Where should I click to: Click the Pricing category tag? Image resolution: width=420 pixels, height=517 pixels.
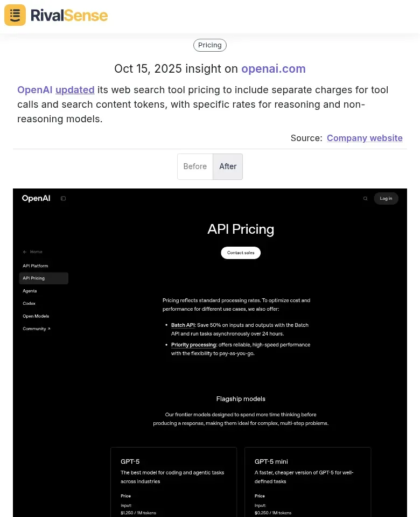[x=210, y=45]
